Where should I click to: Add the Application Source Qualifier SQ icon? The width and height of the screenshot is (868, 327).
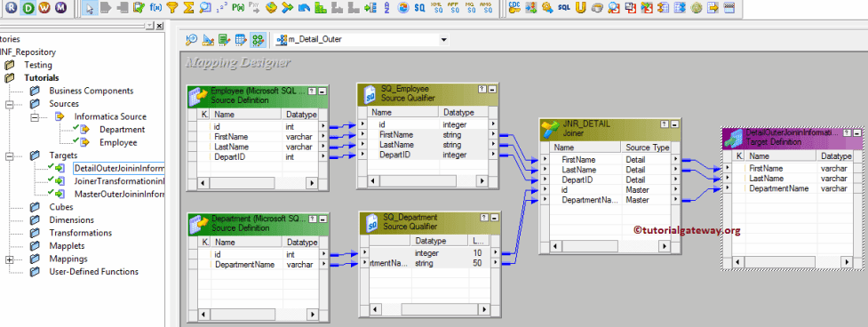click(453, 8)
